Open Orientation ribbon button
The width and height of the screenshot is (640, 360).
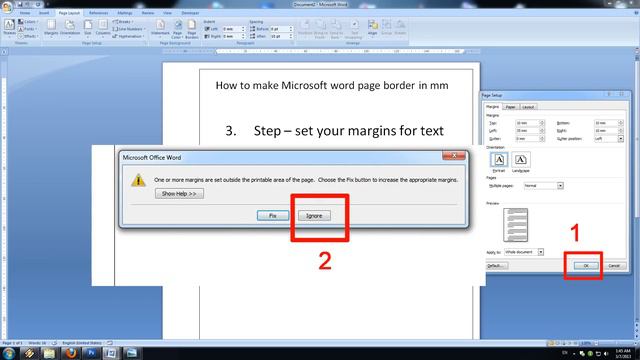click(70, 28)
